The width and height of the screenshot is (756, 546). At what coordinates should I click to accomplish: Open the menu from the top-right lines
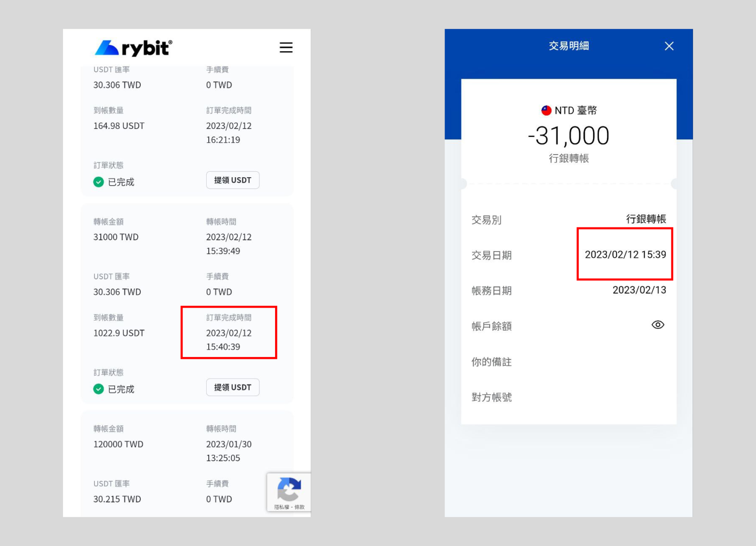[x=286, y=47]
